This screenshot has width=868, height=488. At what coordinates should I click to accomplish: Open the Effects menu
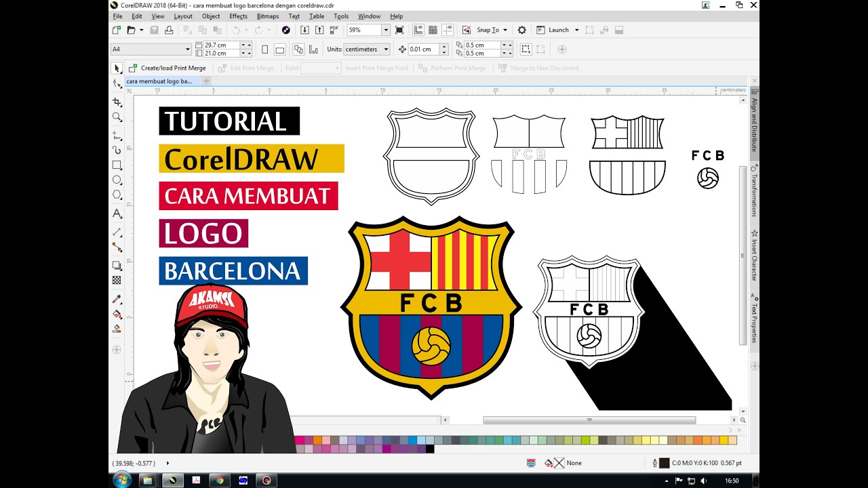tap(238, 16)
